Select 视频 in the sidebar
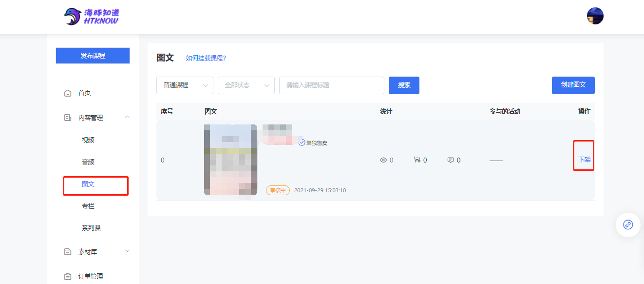Viewport: 644px width, 284px height. tap(88, 140)
